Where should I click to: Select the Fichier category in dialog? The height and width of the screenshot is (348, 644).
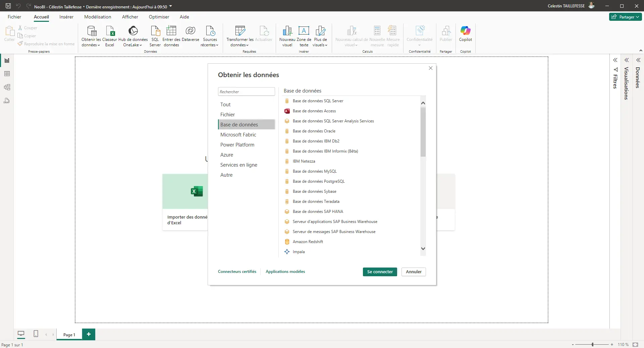coord(247,115)
